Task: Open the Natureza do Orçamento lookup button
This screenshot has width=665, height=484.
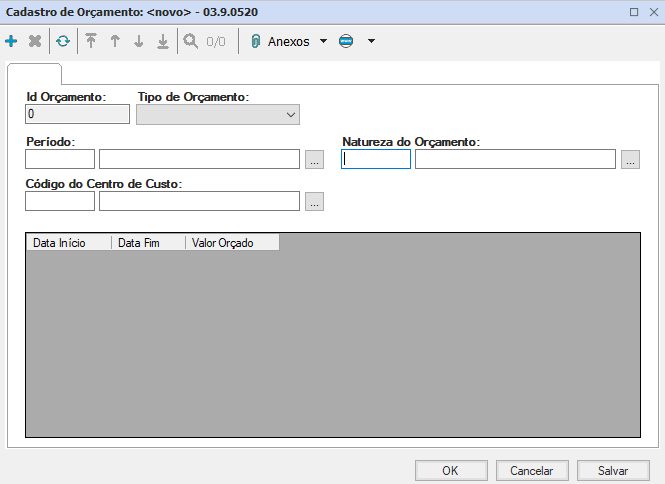Action: (x=630, y=159)
